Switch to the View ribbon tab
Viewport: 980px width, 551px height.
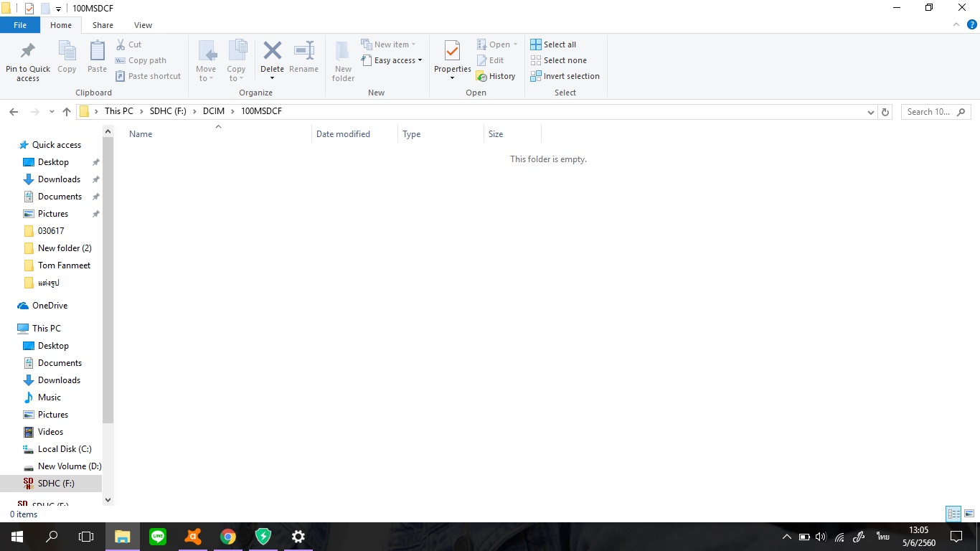pyautogui.click(x=143, y=25)
